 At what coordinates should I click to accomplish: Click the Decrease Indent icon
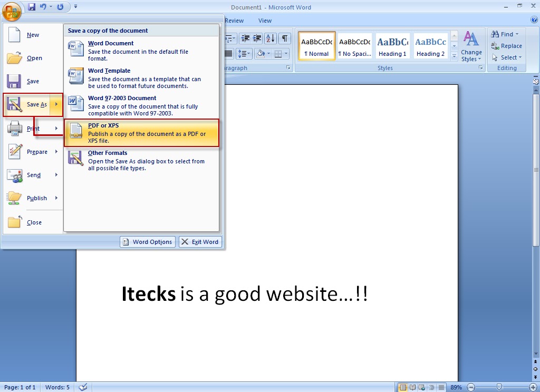246,38
